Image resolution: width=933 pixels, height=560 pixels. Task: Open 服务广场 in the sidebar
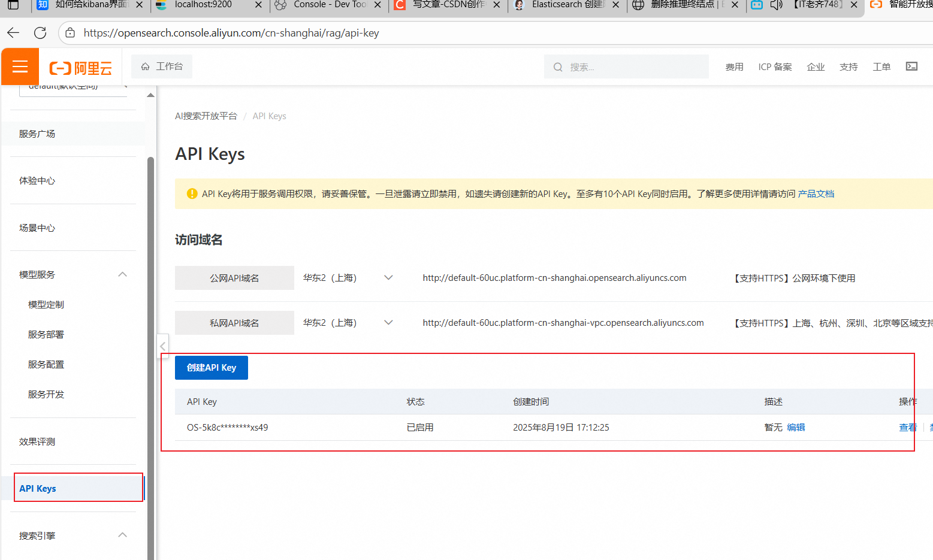[37, 134]
